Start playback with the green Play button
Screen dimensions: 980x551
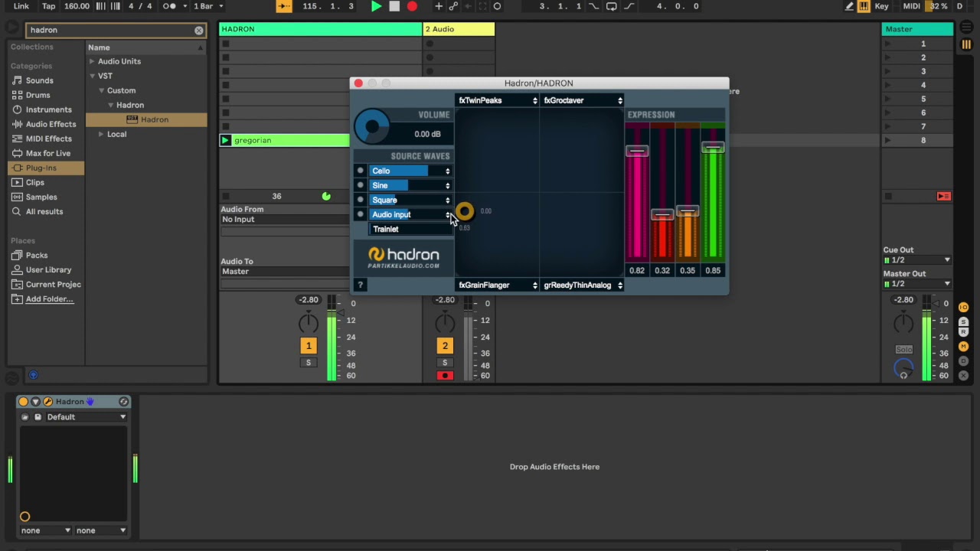[376, 6]
